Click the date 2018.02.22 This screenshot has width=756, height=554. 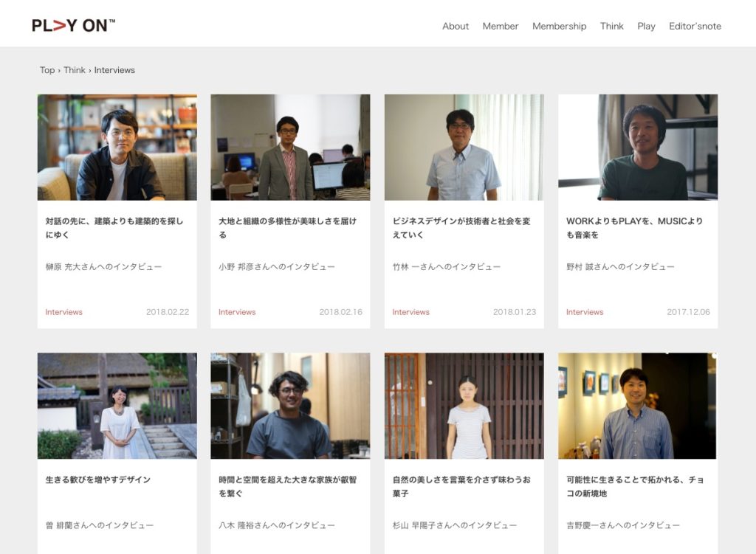point(168,312)
